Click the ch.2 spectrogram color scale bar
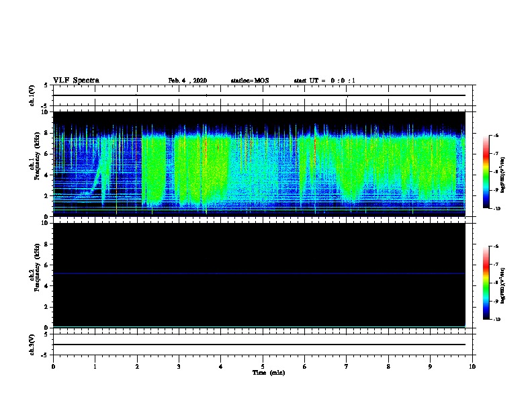The image size is (532, 411). click(486, 283)
